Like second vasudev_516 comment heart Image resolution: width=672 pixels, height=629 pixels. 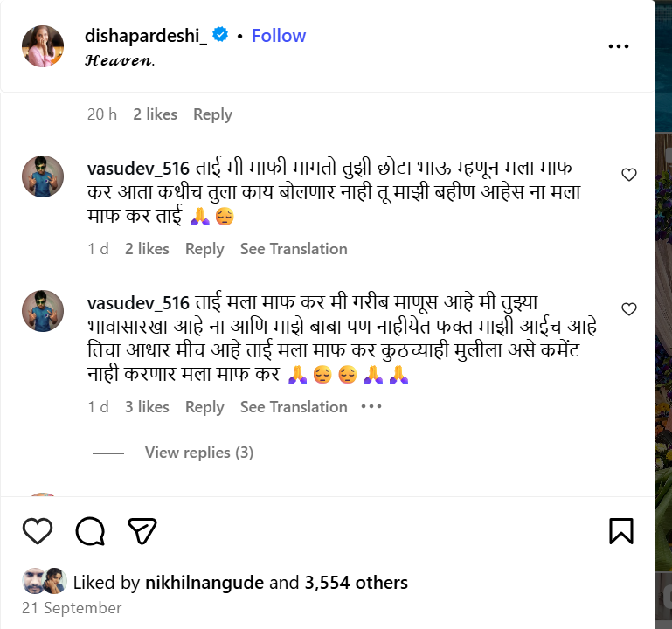628,309
